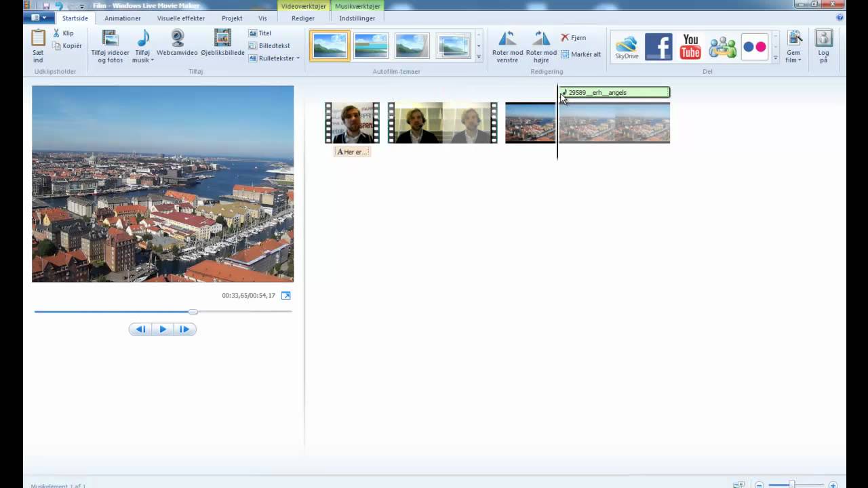Click the Sæt ind paste icon
The image size is (868, 488).
tap(38, 46)
